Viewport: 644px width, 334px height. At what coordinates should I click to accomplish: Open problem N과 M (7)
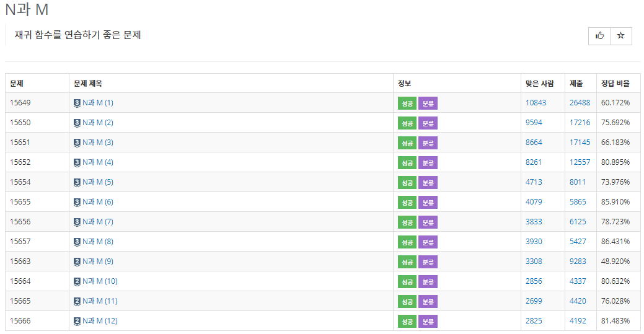[x=98, y=221]
